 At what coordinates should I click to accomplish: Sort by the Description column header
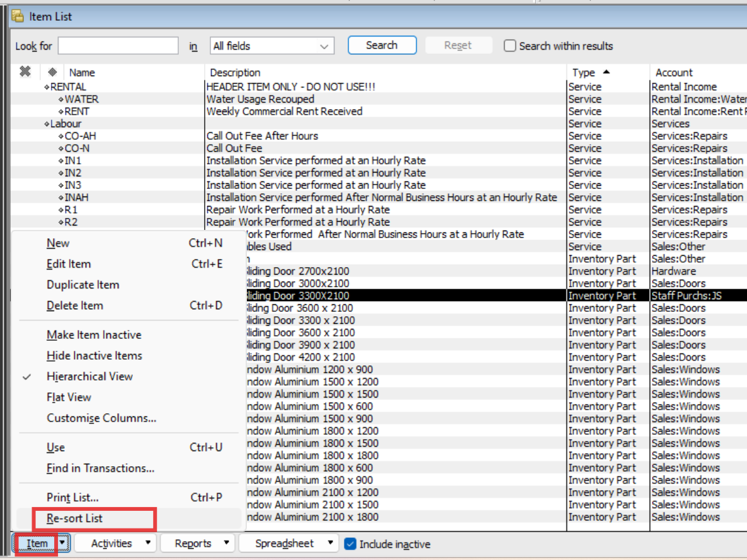click(x=385, y=72)
